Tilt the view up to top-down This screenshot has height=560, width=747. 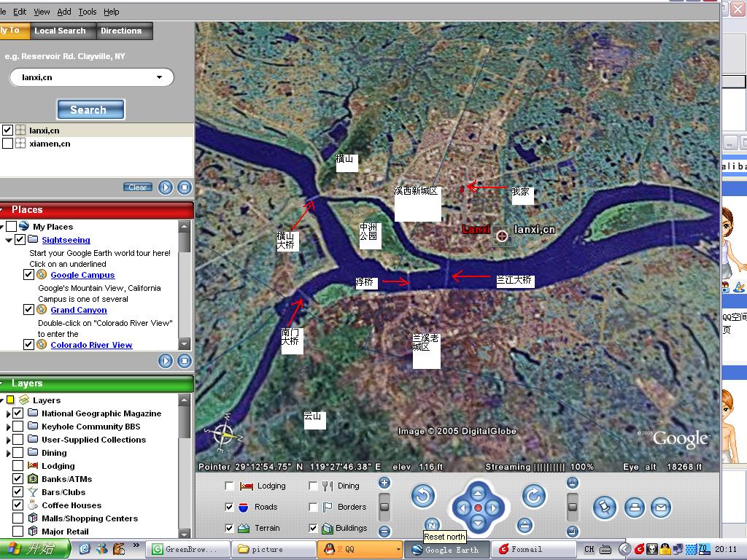click(573, 483)
